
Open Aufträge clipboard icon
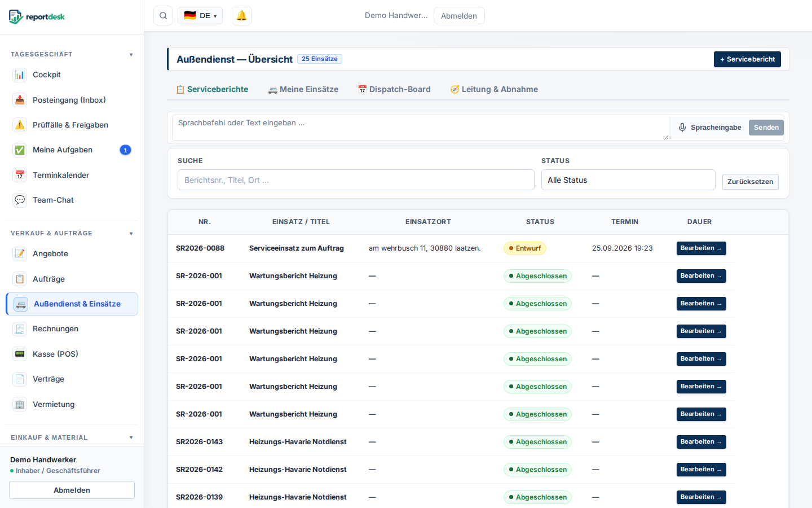point(20,279)
